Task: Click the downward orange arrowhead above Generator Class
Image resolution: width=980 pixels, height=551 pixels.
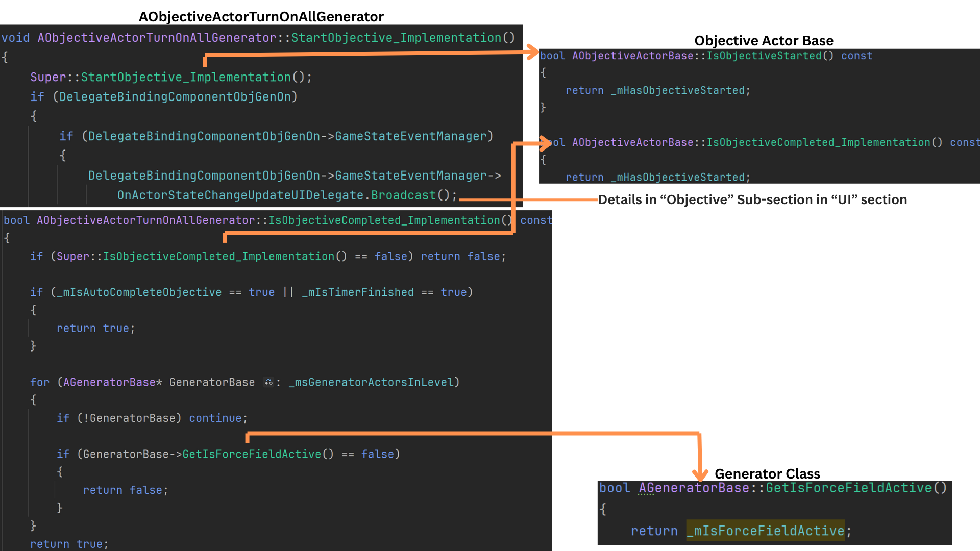Action: pyautogui.click(x=700, y=474)
